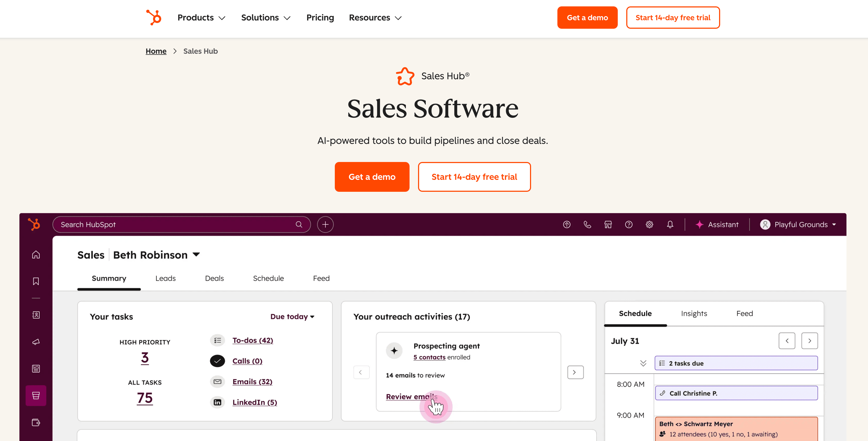This screenshot has width=868, height=441.
Task: Click the notifications bell icon
Action: (670, 224)
